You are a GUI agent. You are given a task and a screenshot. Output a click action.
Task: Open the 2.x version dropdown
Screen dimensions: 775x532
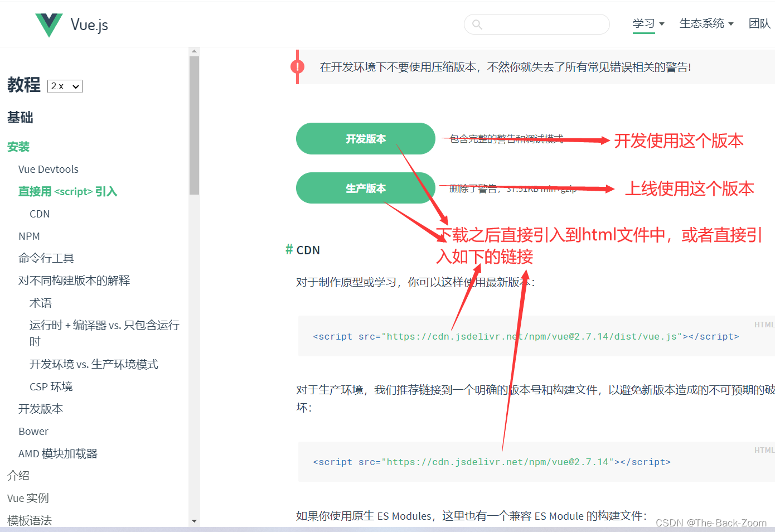point(65,86)
